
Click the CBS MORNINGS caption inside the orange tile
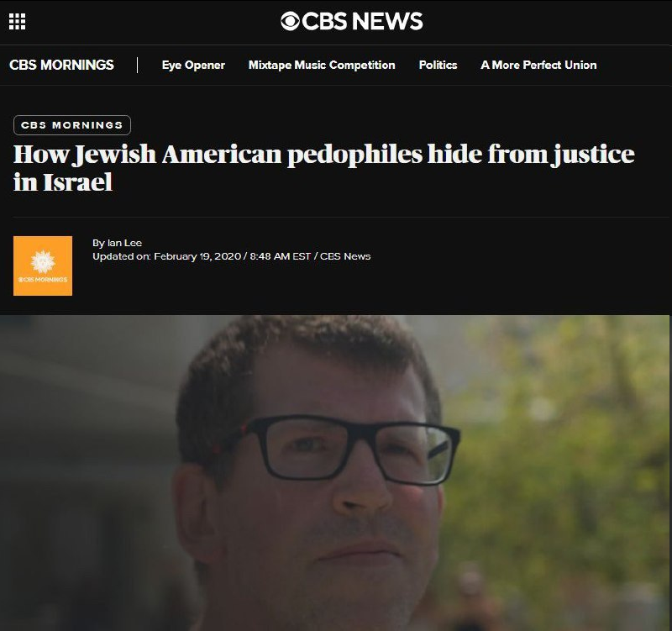click(x=43, y=280)
